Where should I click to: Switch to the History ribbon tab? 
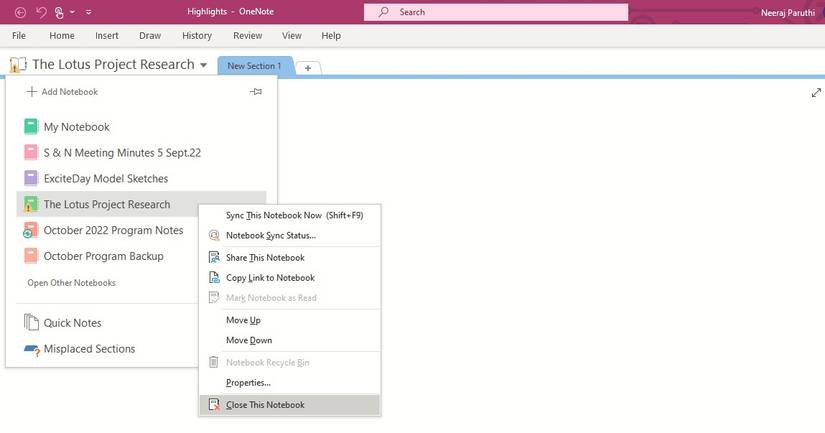pos(197,35)
